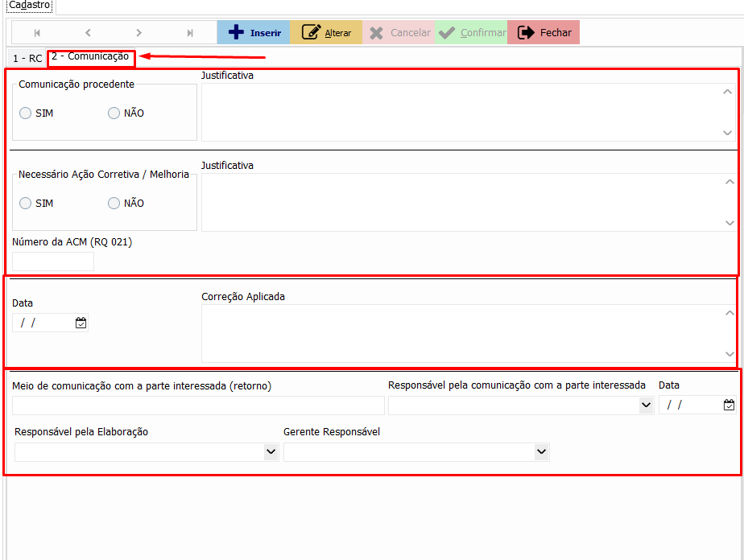The image size is (744, 560).
Task: Expand Responsável pela comunicação dropdown
Action: click(x=646, y=406)
